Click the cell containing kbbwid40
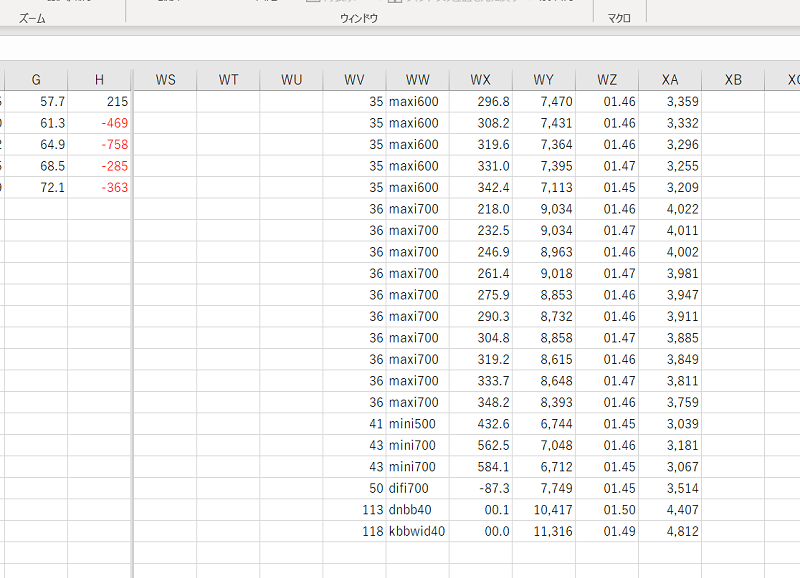This screenshot has height=578, width=800. (418, 531)
